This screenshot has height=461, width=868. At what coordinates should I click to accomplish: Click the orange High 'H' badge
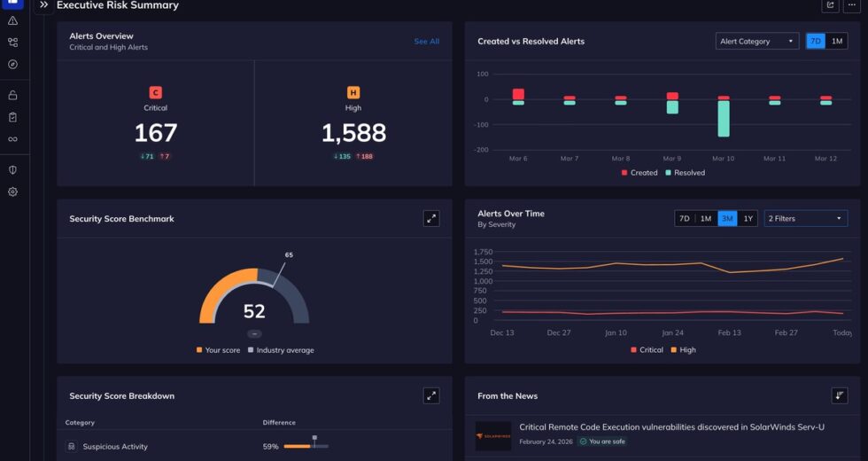(353, 92)
